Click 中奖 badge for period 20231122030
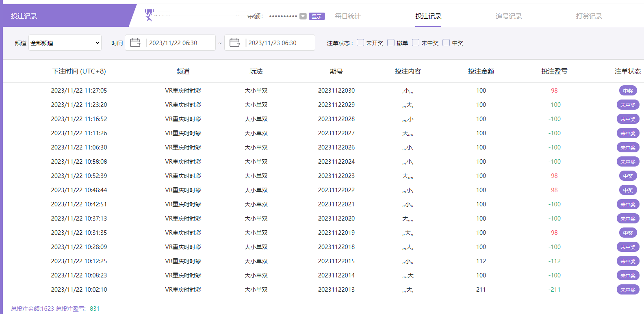644x314 pixels. (628, 91)
